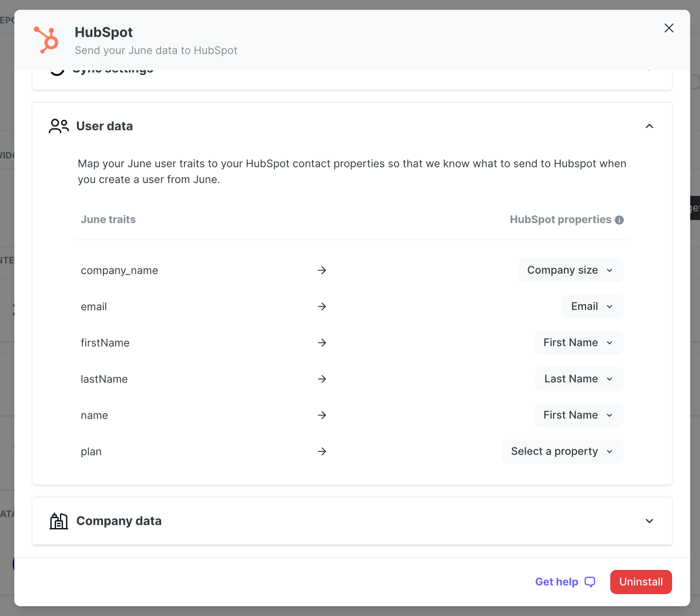Click the HubSpot properties info icon
The height and width of the screenshot is (616, 700).
coord(619,220)
